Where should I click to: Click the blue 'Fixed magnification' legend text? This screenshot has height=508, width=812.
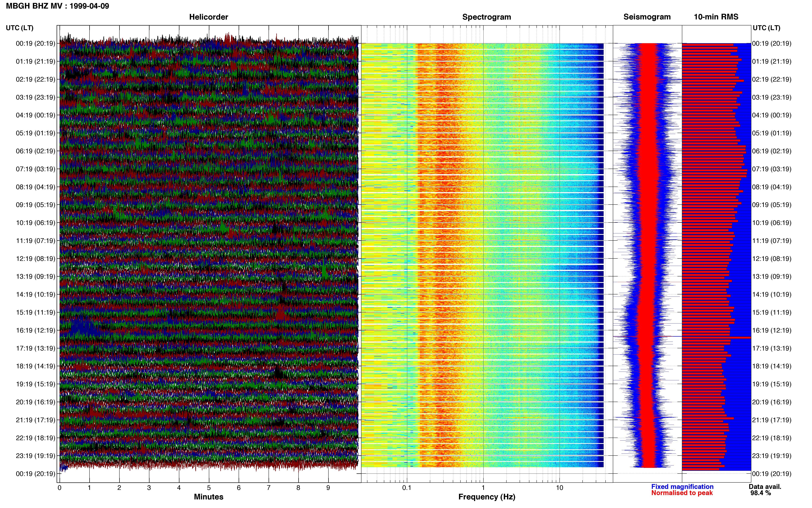coord(682,486)
